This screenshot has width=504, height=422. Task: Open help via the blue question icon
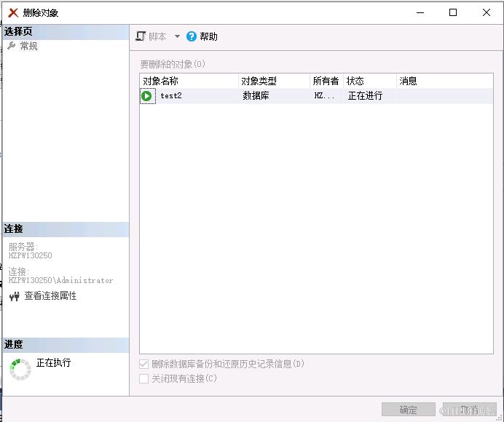point(192,36)
